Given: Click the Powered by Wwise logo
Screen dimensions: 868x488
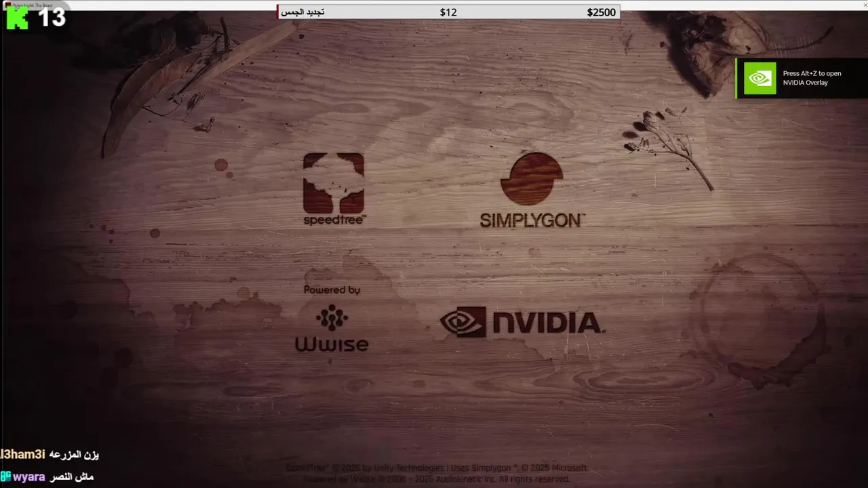Looking at the screenshot, I should click(332, 318).
